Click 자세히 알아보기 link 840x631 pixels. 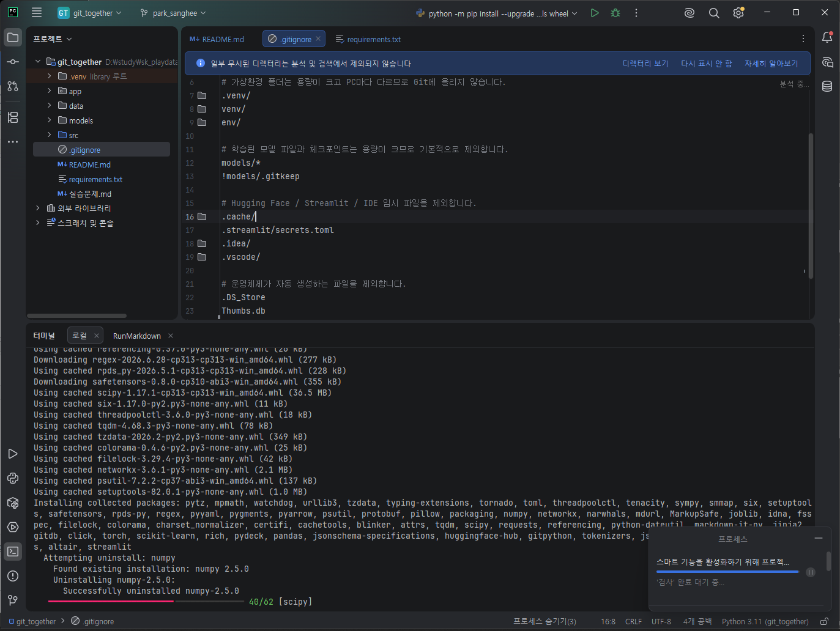coord(771,64)
